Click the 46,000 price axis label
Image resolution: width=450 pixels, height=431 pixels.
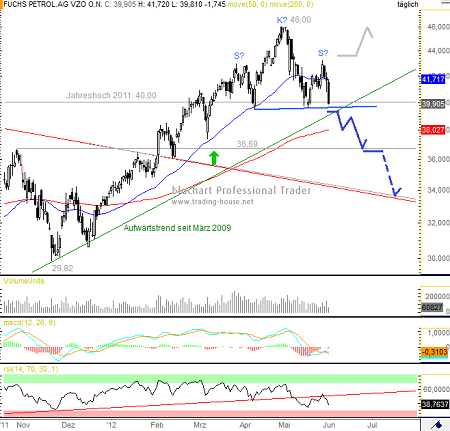click(438, 27)
